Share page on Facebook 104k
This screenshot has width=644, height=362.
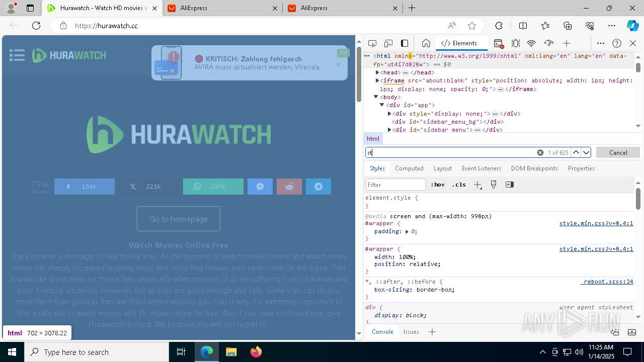[x=85, y=187]
